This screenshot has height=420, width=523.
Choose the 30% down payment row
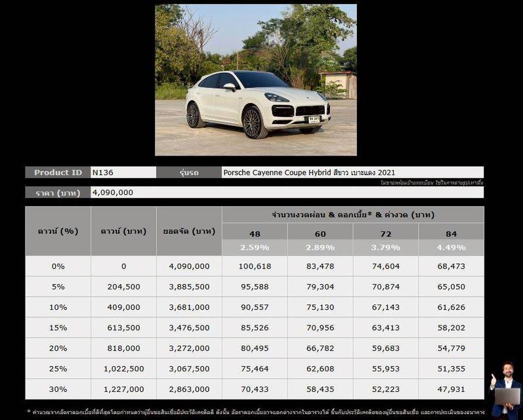click(x=58, y=389)
